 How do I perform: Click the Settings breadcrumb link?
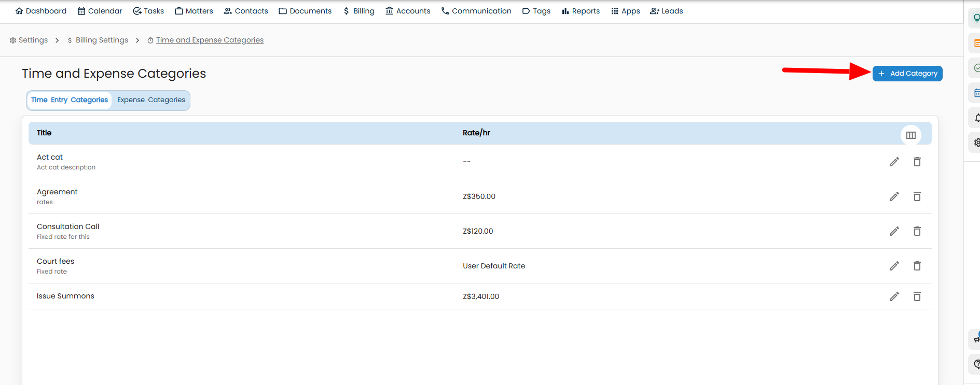[x=33, y=40]
